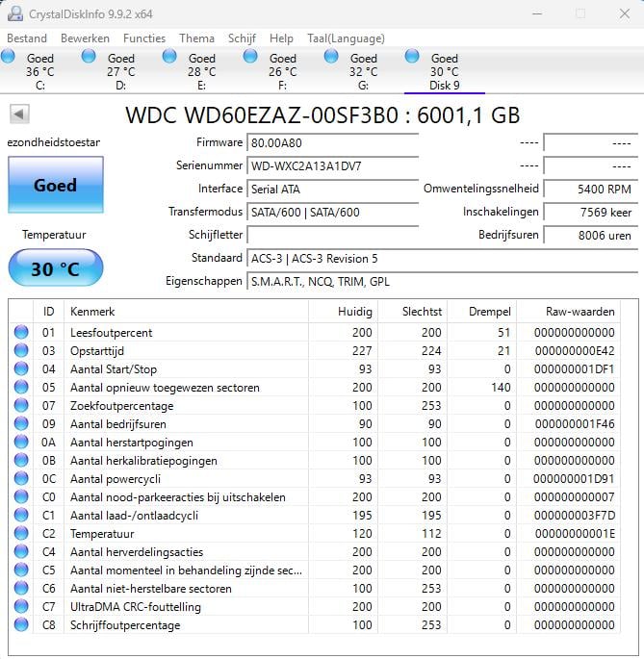Select the Opstarttijd attribute name
This screenshot has height=659, width=644.
pos(97,350)
